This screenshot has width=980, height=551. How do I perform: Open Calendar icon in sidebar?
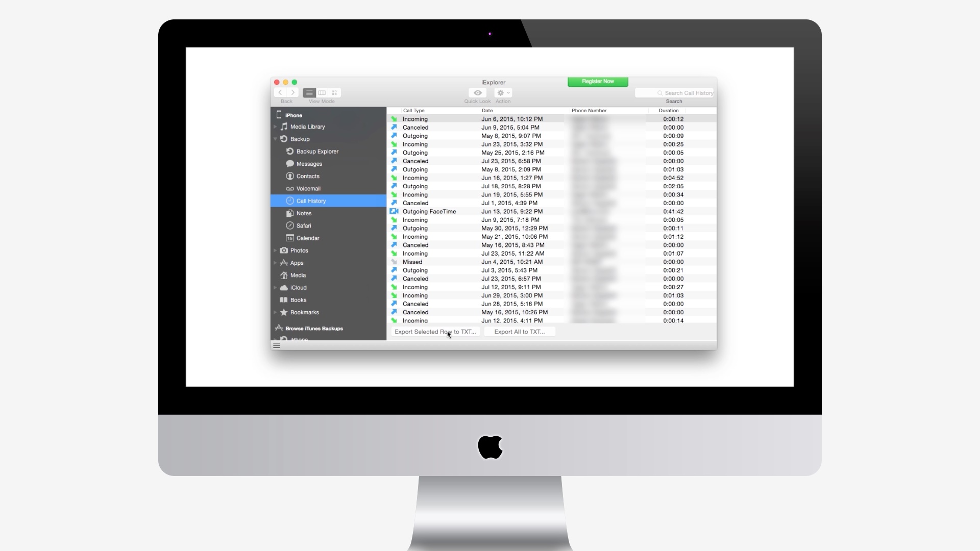tap(290, 238)
